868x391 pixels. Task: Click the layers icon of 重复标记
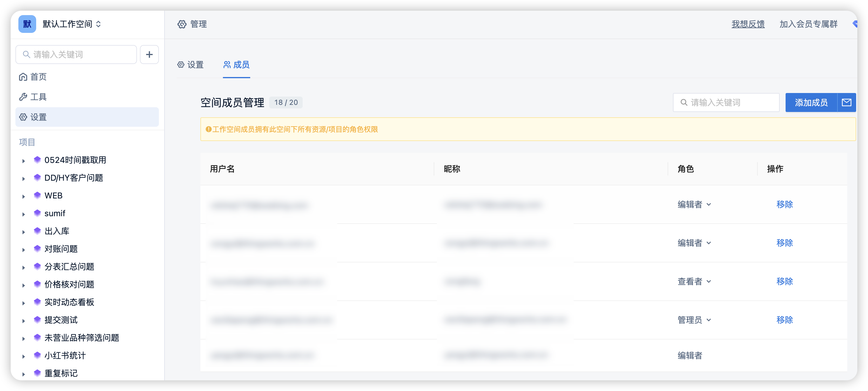point(37,373)
